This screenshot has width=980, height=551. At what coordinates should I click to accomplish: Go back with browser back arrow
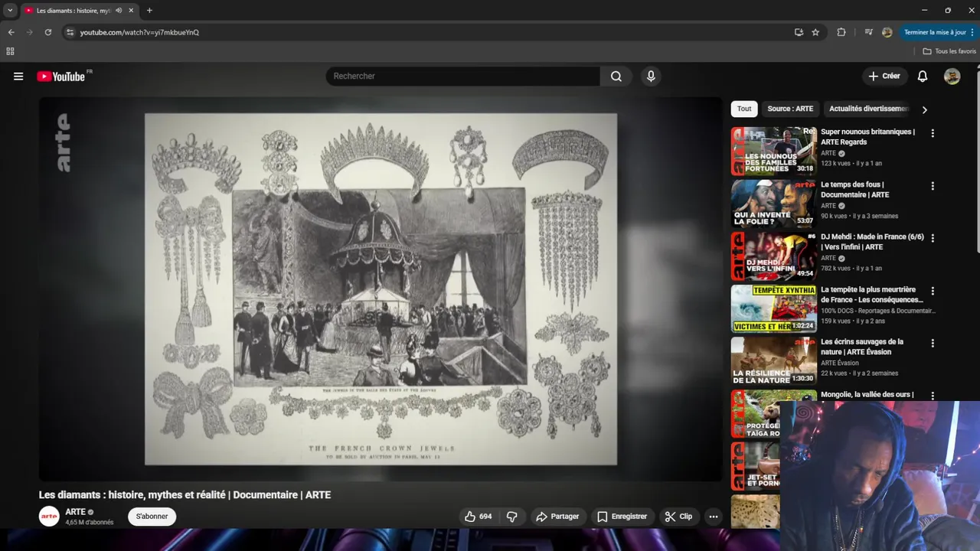[x=11, y=32]
